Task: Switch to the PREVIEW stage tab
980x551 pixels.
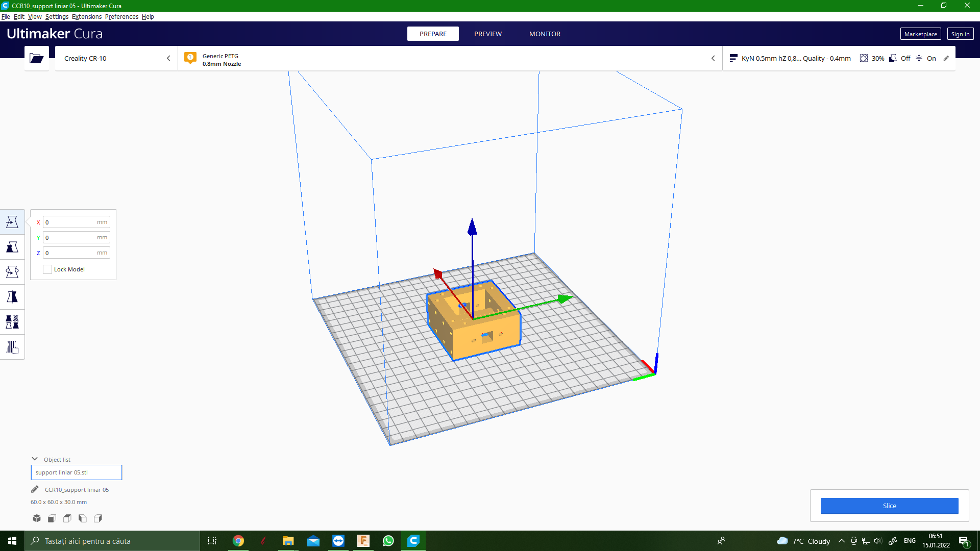Action: pos(487,34)
